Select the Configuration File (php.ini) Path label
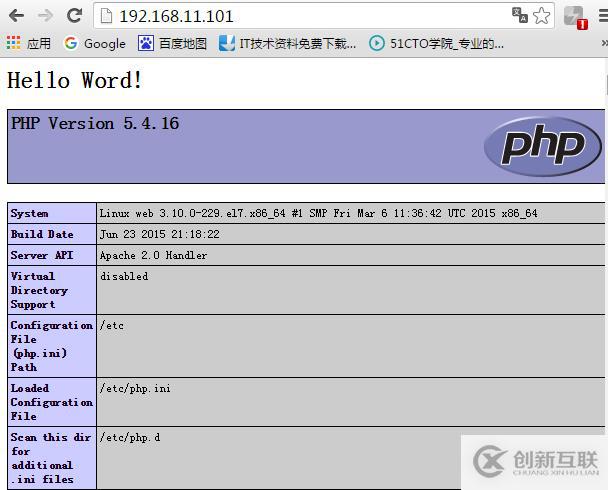This screenshot has width=608, height=490. pyautogui.click(x=52, y=346)
